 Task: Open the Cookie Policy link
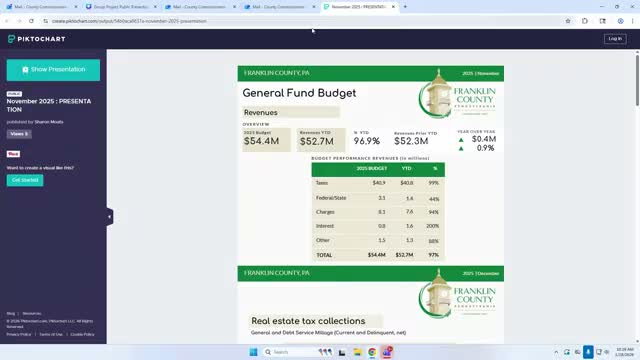(x=82, y=334)
